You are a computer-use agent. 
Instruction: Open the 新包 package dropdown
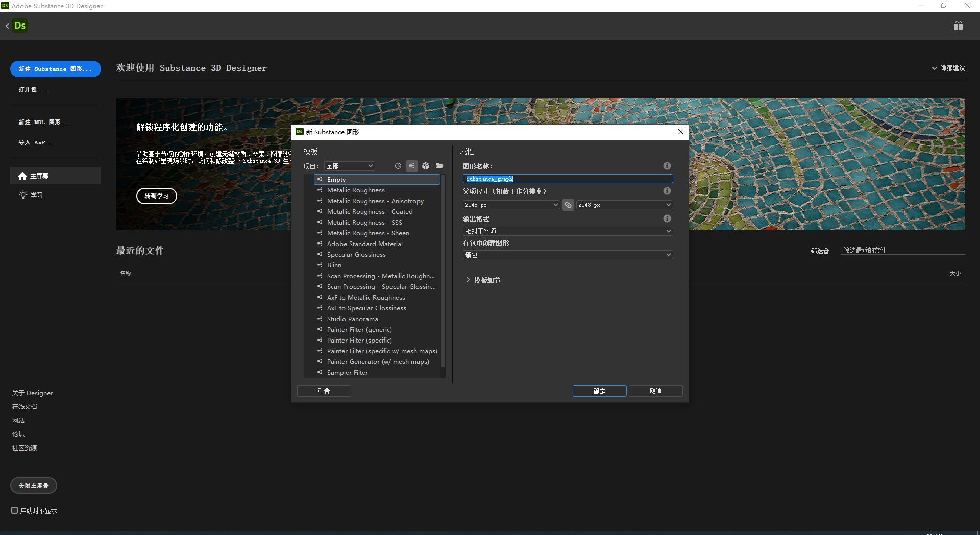[x=568, y=255]
